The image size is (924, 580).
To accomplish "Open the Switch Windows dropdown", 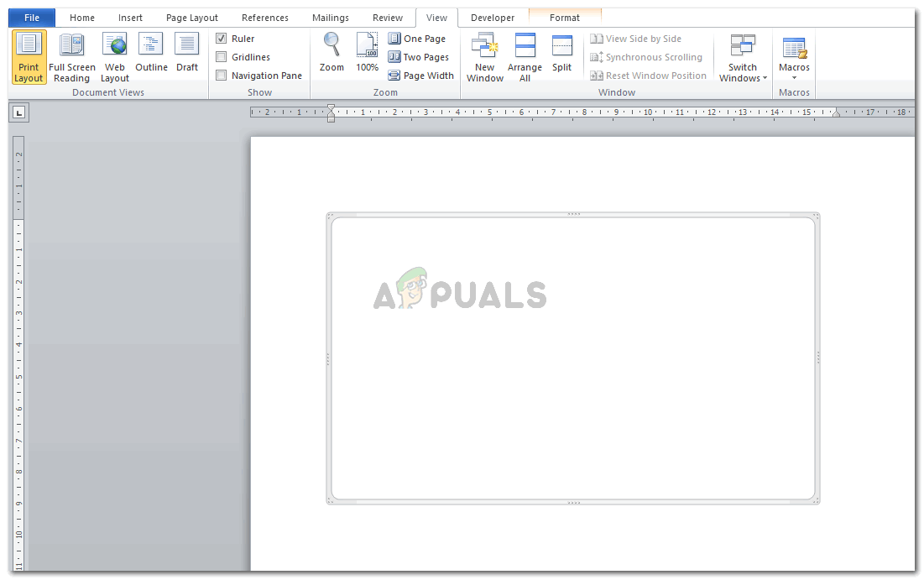I will 743,58.
